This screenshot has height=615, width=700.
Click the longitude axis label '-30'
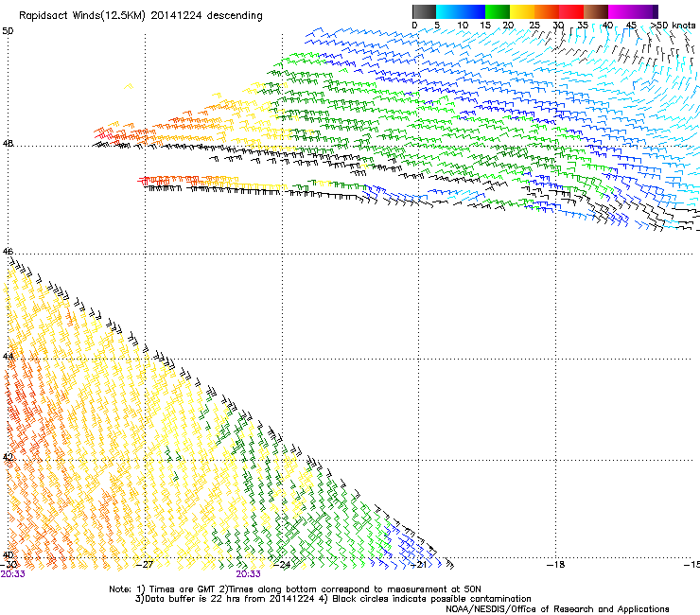tap(9, 565)
